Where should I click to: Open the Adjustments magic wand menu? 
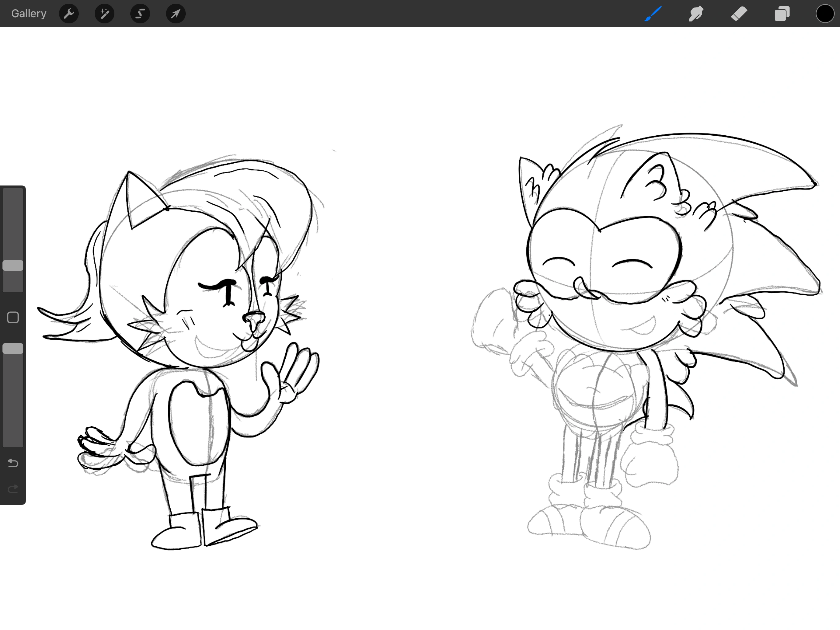tap(105, 13)
